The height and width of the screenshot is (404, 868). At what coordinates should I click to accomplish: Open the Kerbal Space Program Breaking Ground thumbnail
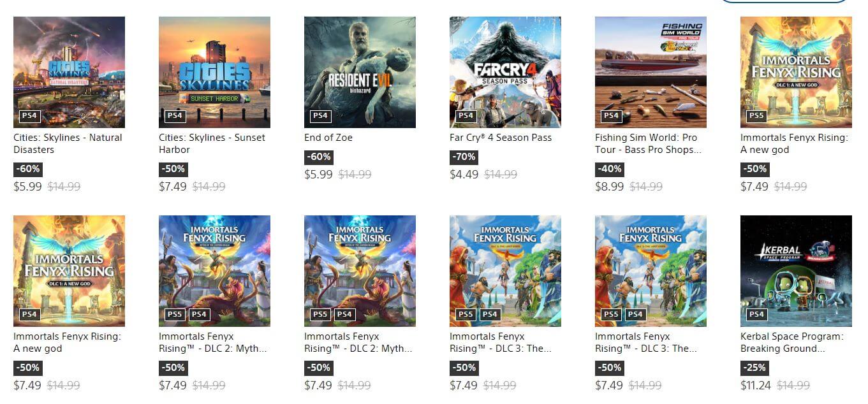coord(796,271)
